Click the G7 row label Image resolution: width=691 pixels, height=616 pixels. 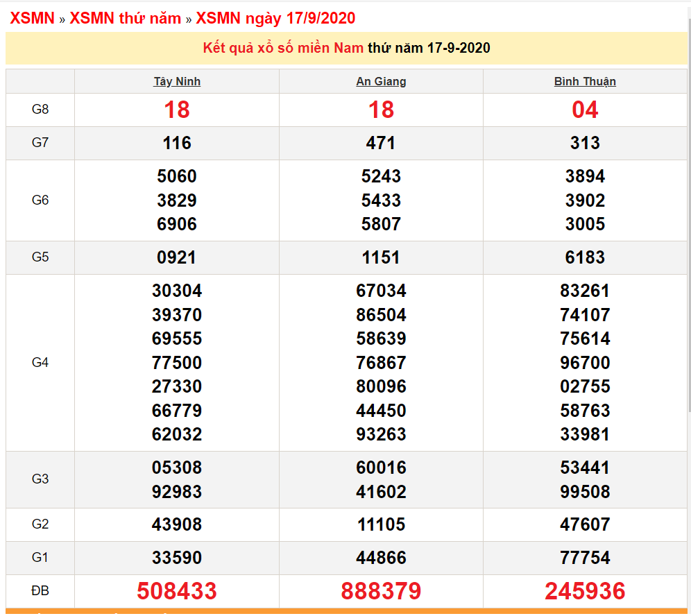tap(40, 143)
